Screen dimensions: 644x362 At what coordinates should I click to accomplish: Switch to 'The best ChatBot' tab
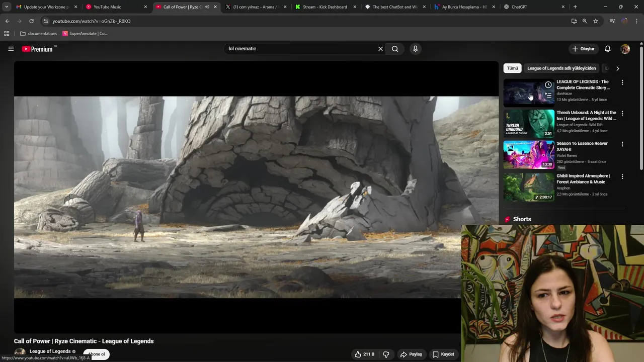tap(394, 7)
